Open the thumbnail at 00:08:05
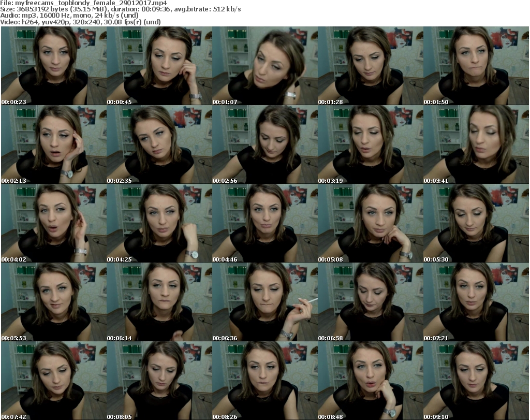The height and width of the screenshot is (420, 530). tap(159, 381)
